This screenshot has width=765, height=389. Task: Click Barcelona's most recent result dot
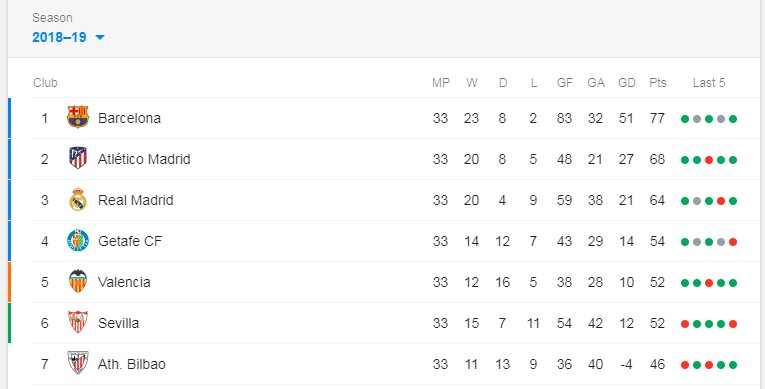click(733, 119)
